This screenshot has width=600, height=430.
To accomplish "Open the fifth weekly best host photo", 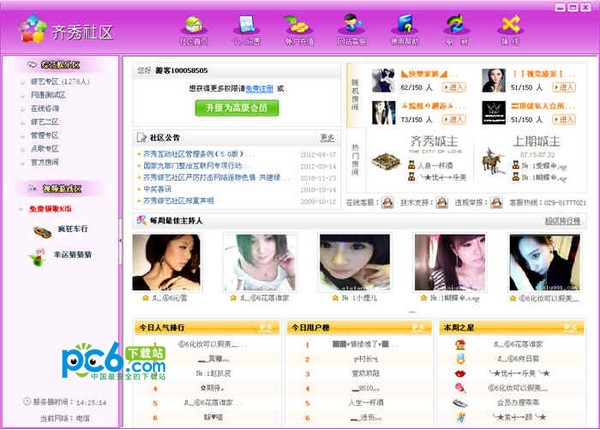I will 545,262.
